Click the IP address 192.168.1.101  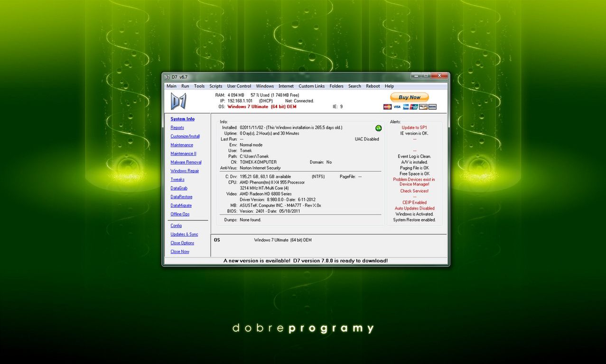point(240,101)
